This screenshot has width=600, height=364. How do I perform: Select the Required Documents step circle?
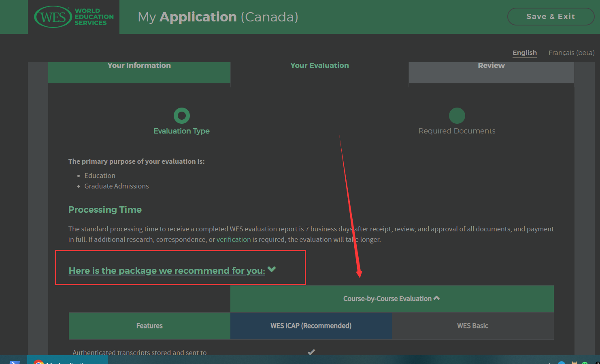pos(457,116)
